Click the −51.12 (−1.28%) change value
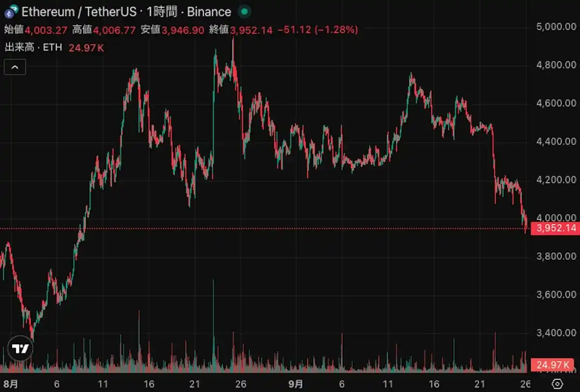This screenshot has height=392, width=580. pos(318,30)
